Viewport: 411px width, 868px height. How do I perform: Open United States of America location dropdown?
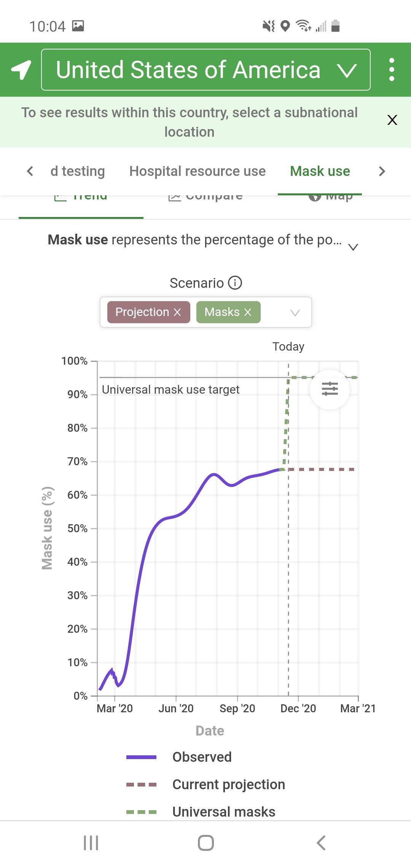point(206,70)
